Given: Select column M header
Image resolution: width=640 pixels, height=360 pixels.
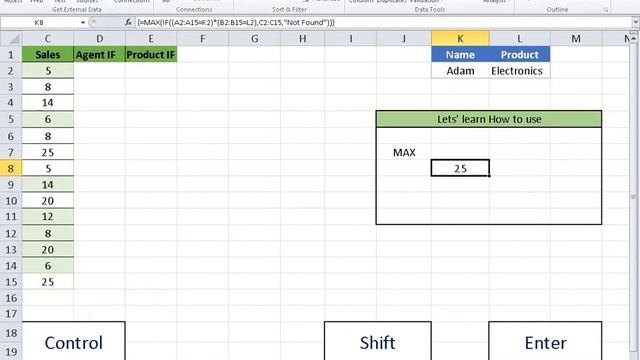Looking at the screenshot, I should pyautogui.click(x=576, y=39).
